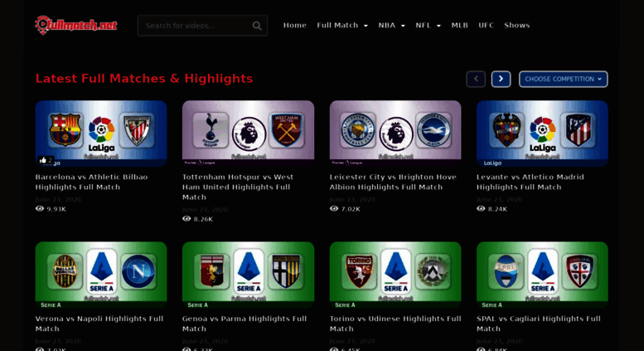The height and width of the screenshot is (351, 644).
Task: Click the search magnifier icon
Action: pos(257,26)
